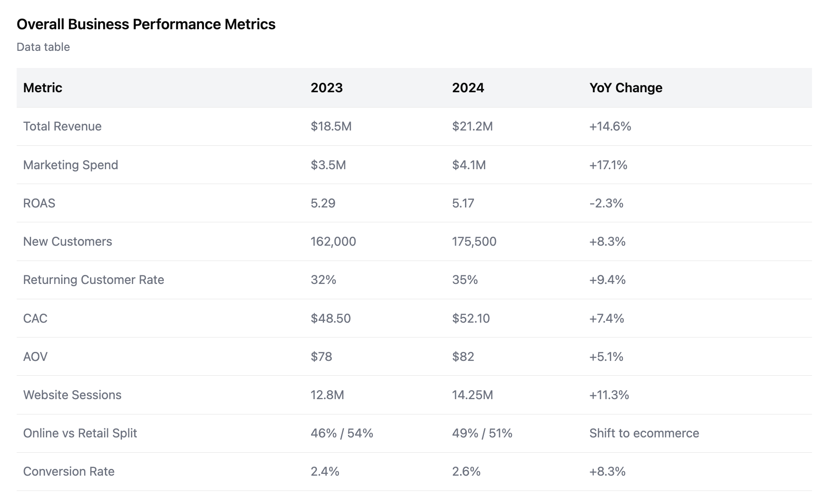The image size is (830, 504).
Task: Select the New Customers metric label
Action: 68,241
